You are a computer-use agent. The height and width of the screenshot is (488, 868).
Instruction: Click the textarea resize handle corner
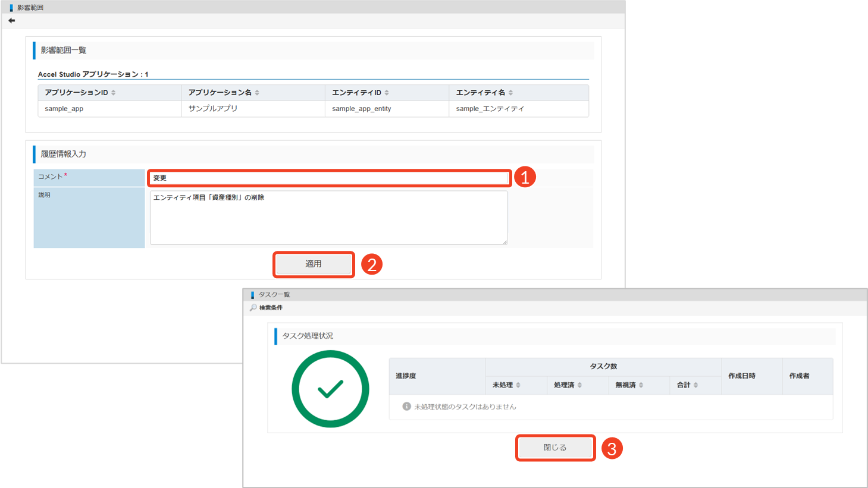[504, 241]
